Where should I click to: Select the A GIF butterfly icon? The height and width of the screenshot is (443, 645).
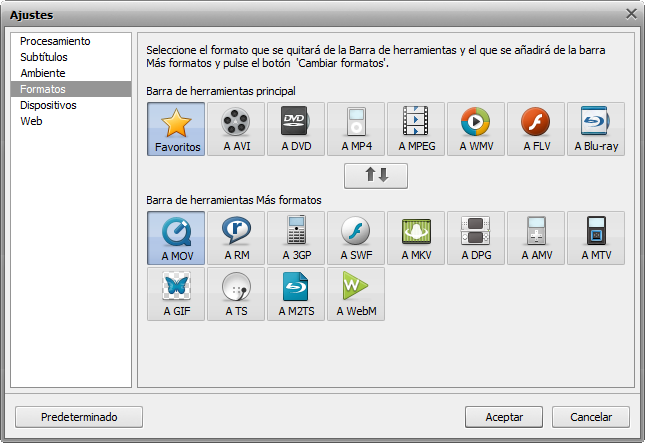pyautogui.click(x=176, y=294)
